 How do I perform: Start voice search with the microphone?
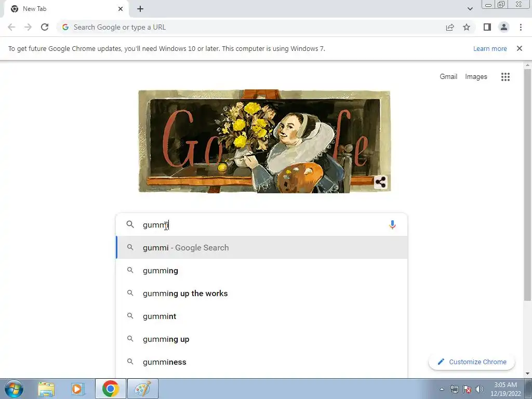coord(393,224)
